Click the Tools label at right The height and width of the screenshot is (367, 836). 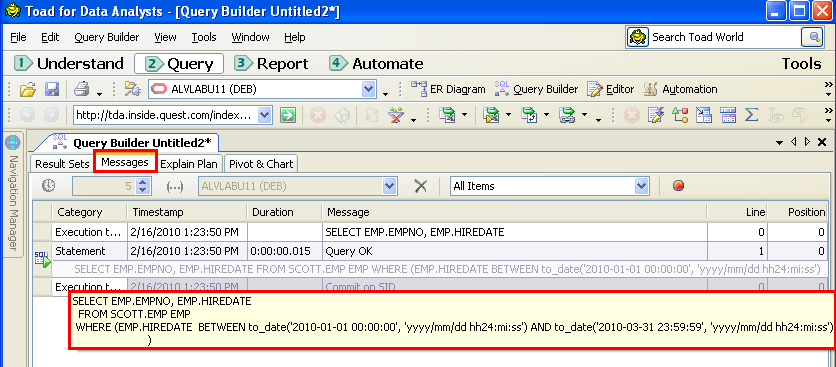(801, 63)
